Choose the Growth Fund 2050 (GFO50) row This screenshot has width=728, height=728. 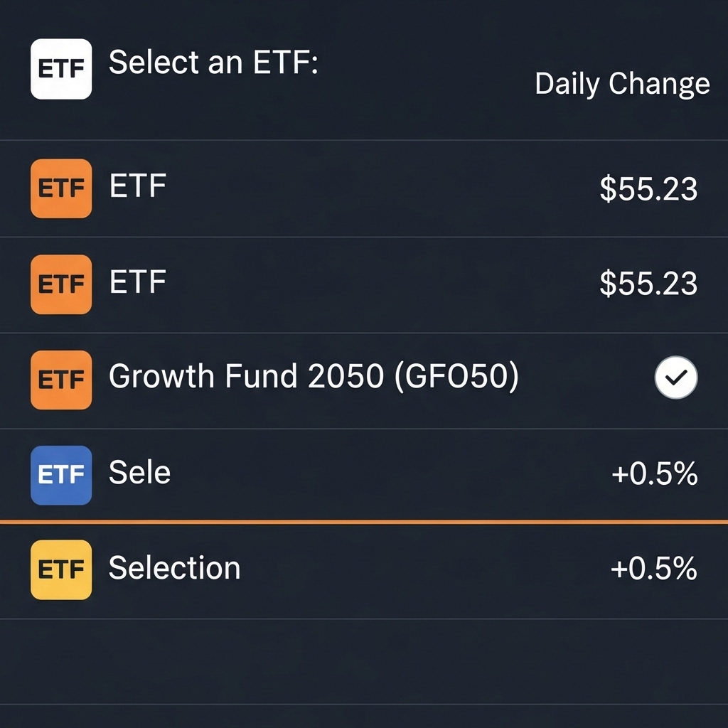click(313, 377)
